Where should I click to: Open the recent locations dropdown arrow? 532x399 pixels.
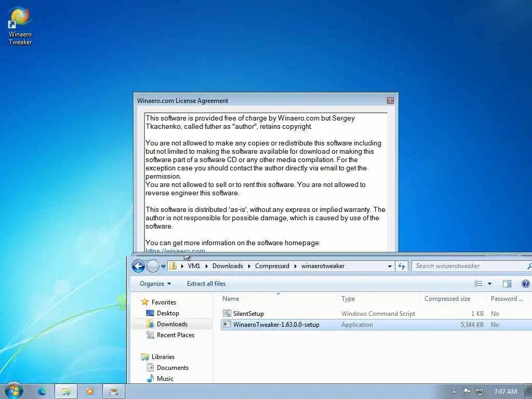click(163, 267)
